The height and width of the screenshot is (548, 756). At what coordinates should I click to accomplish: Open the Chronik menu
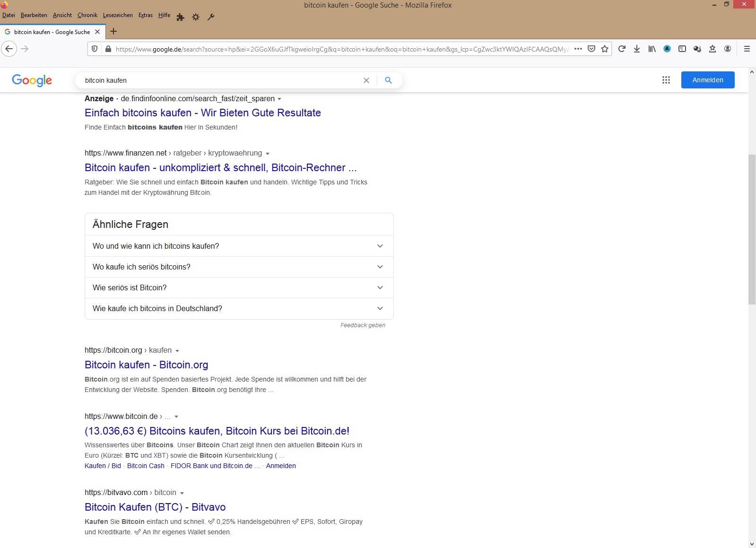pos(87,15)
